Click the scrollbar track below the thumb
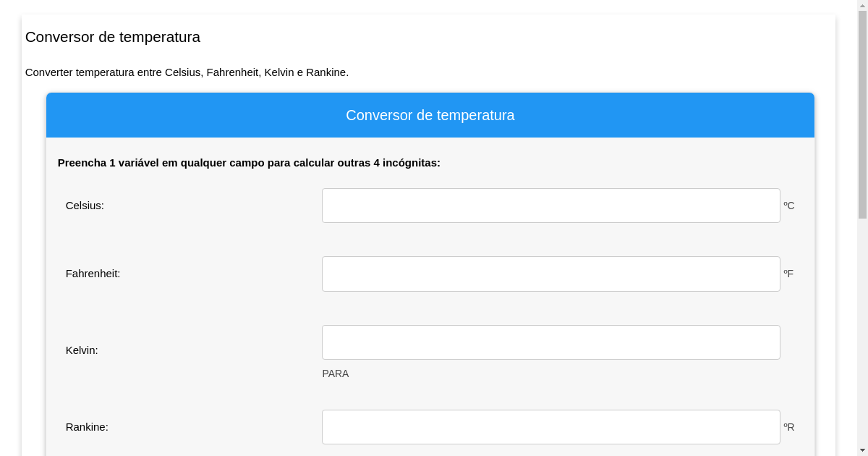Viewport: 868px width, 456px height. [x=863, y=326]
